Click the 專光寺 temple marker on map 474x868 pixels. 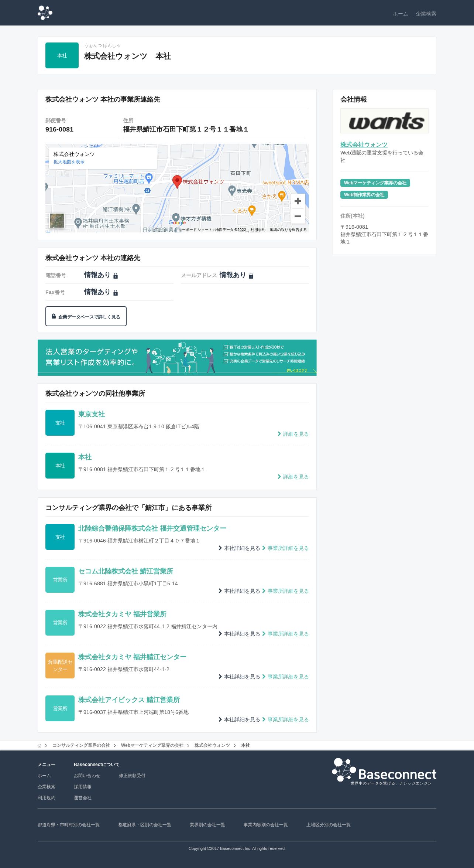tap(232, 190)
